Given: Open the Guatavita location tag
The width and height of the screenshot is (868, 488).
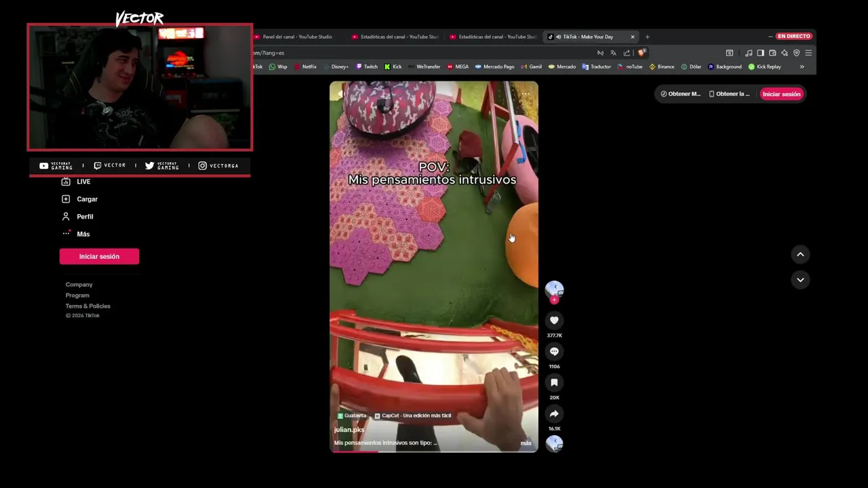Looking at the screenshot, I should (x=352, y=415).
